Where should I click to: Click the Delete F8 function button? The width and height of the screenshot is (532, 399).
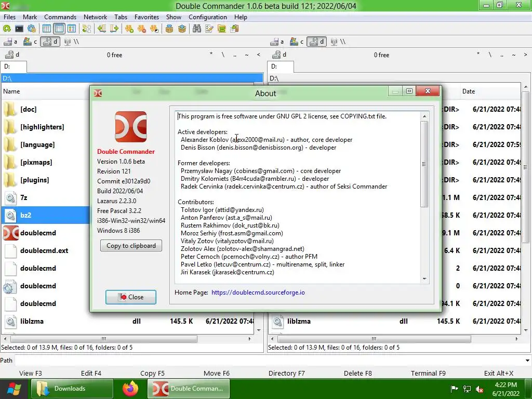coord(357,373)
